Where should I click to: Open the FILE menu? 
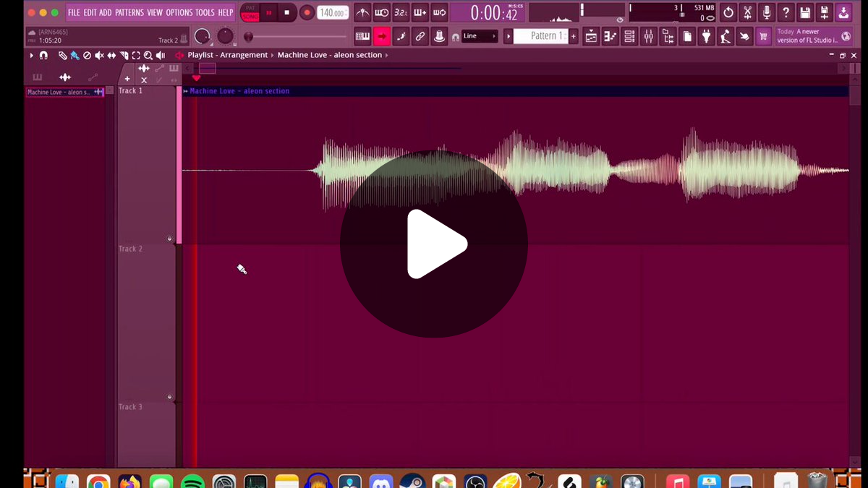click(x=74, y=12)
